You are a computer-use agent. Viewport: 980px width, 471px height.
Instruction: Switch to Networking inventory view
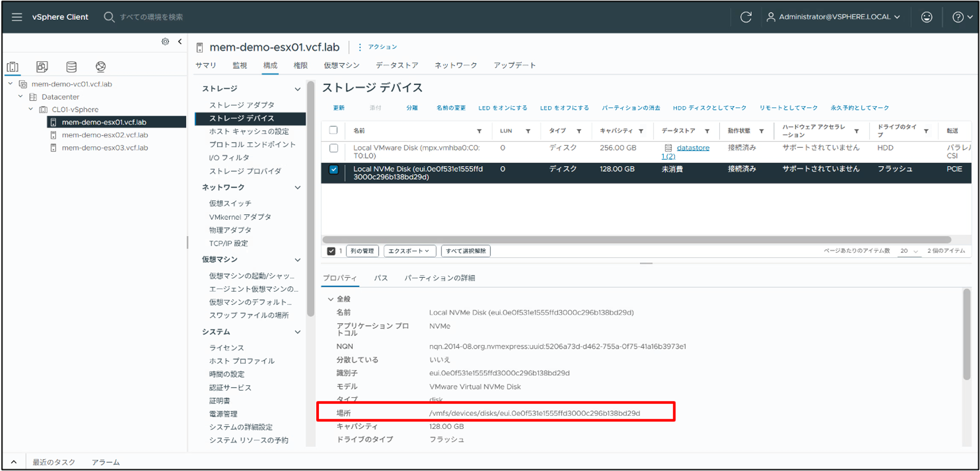101,67
